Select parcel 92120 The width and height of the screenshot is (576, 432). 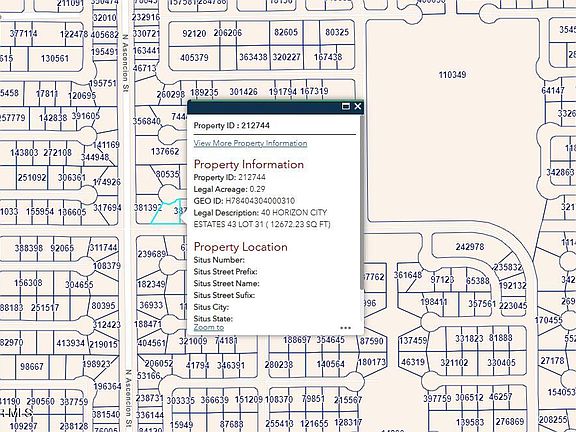(x=194, y=34)
